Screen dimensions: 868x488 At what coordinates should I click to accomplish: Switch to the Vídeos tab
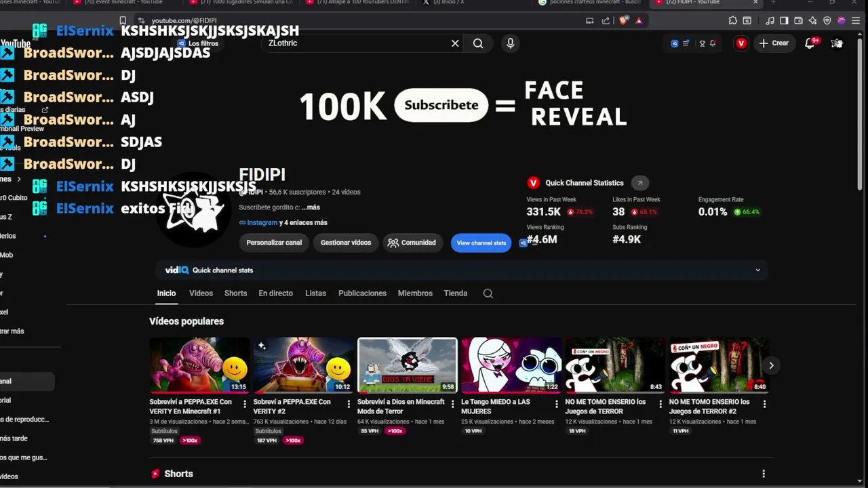point(201,293)
